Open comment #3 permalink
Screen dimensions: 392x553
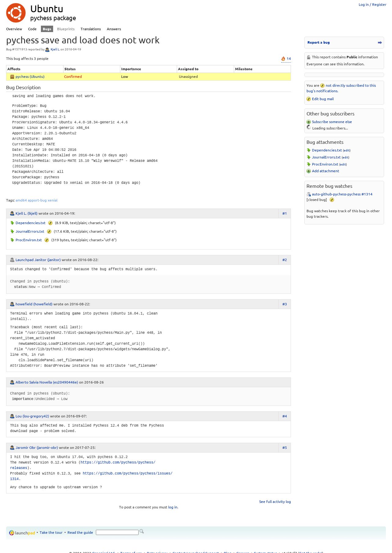tap(285, 304)
